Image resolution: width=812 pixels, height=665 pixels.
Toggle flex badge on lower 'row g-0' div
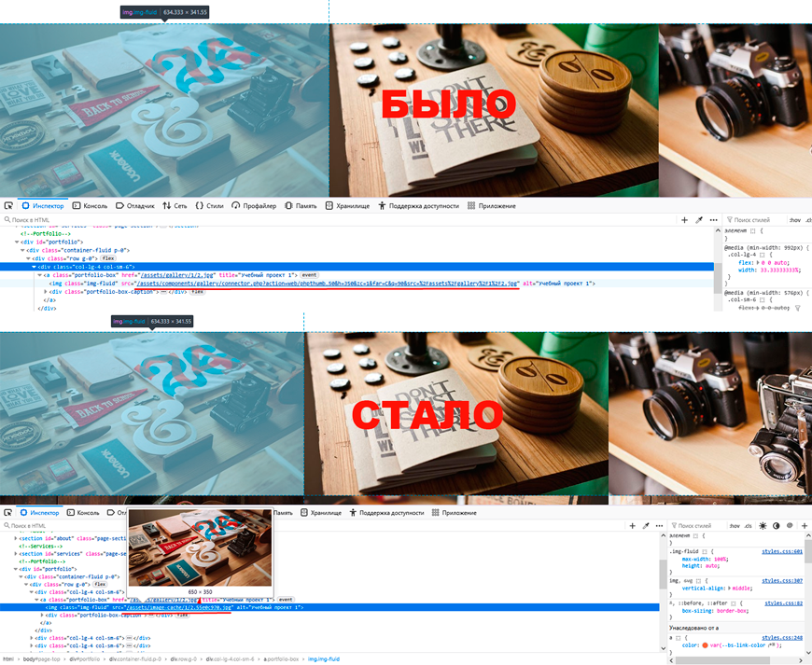100,584
